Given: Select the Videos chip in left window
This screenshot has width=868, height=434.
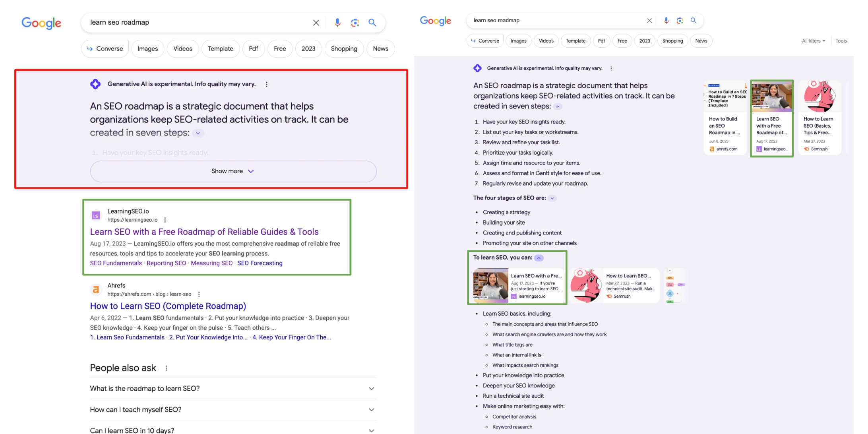Looking at the screenshot, I should point(183,48).
